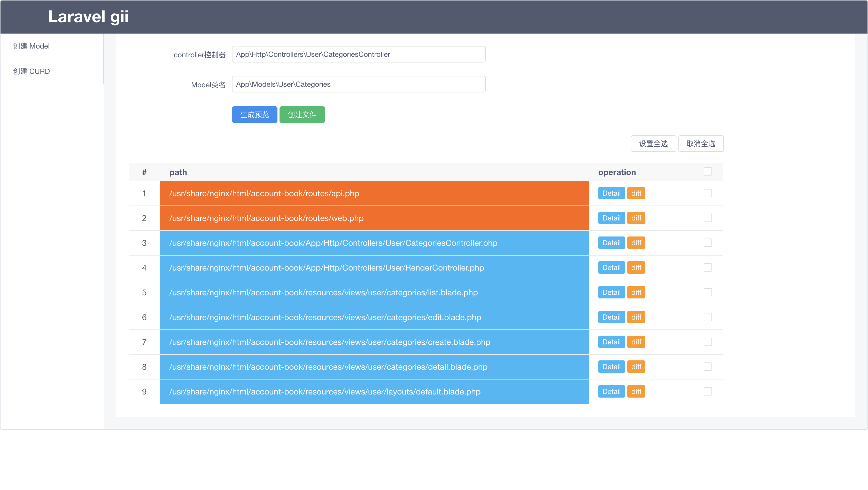Select the CategoriesController.php path cell
The width and height of the screenshot is (868, 490).
click(x=374, y=243)
